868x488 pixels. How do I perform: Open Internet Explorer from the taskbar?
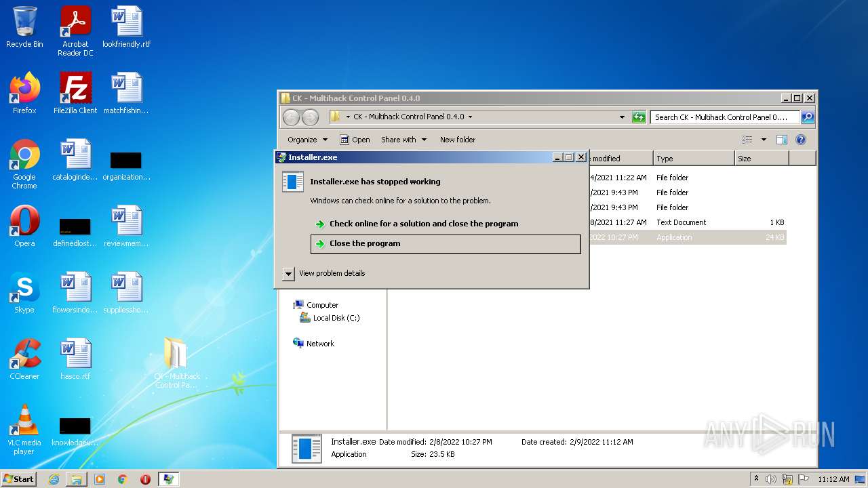pyautogui.click(x=54, y=479)
